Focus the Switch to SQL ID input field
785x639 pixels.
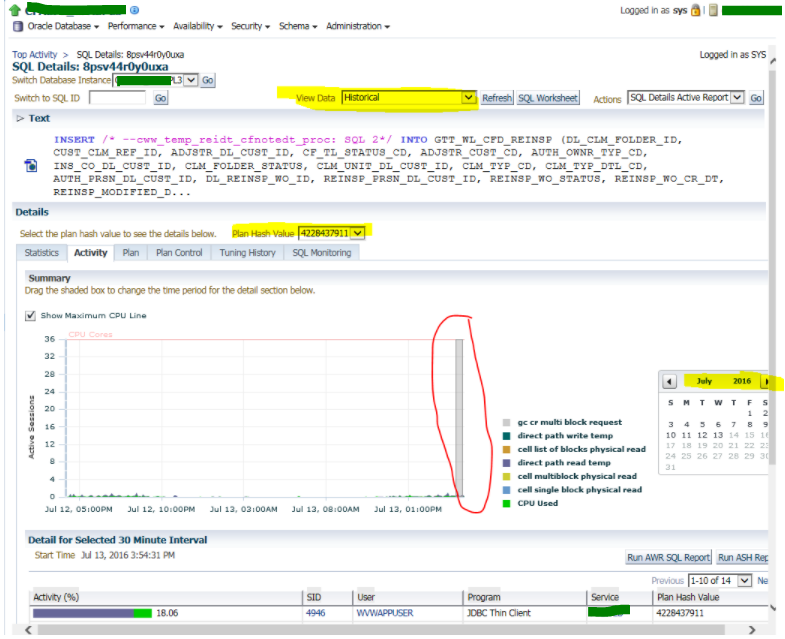pyautogui.click(x=118, y=98)
